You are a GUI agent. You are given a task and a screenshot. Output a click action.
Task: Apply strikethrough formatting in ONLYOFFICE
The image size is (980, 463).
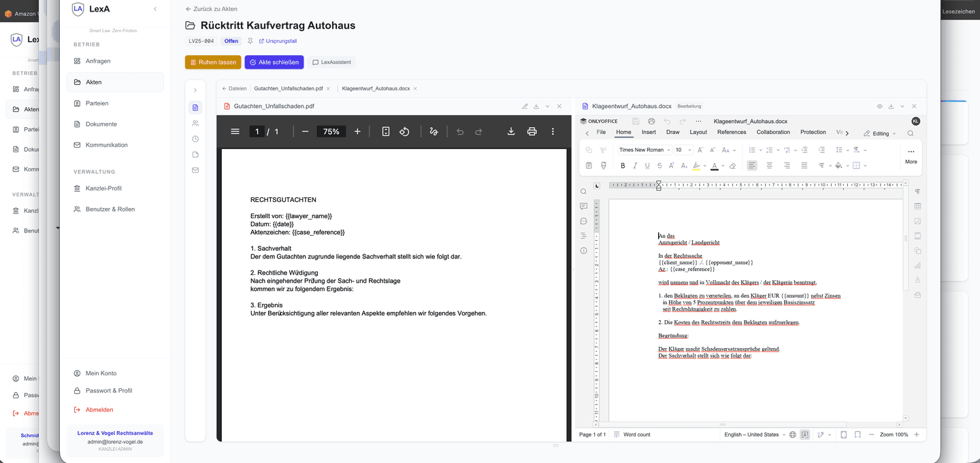coord(659,165)
